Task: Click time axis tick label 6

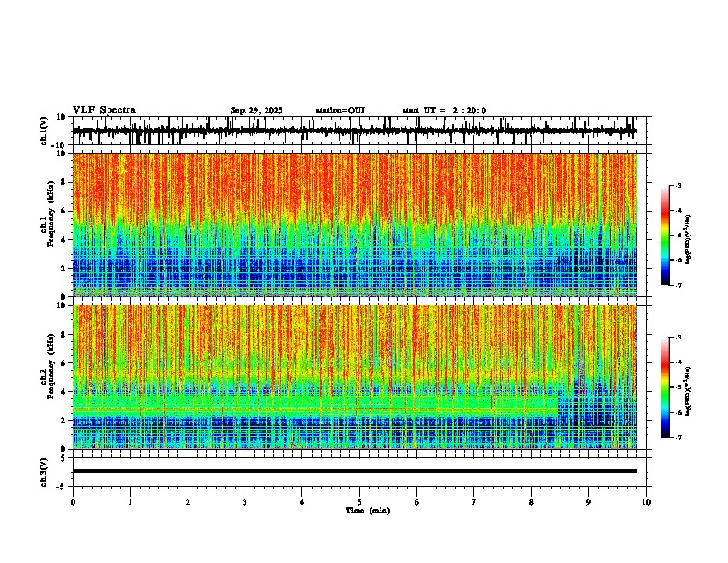Action: pos(416,502)
